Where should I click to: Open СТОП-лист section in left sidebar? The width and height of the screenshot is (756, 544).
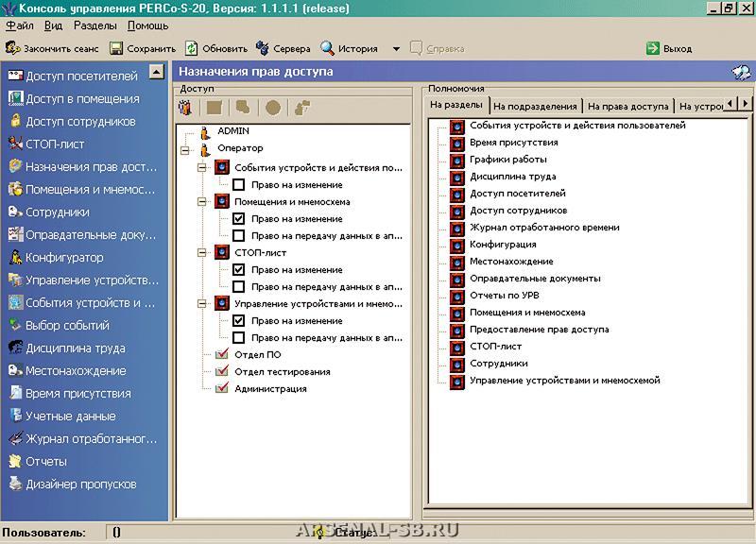click(54, 144)
